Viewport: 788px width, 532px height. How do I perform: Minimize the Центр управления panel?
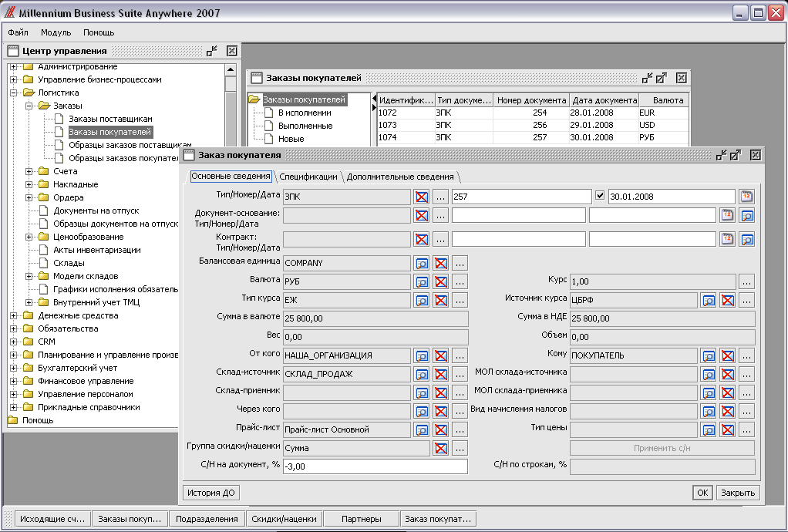(212, 51)
